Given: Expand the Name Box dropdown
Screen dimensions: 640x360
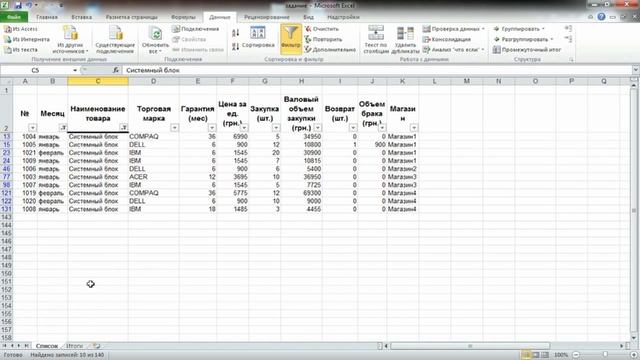Looking at the screenshot, I should pos(75,70).
